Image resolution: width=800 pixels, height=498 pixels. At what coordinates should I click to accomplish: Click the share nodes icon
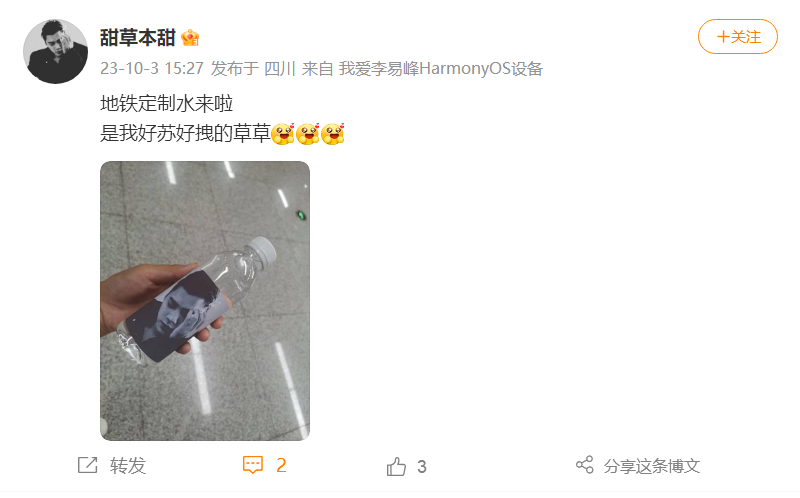point(585,465)
